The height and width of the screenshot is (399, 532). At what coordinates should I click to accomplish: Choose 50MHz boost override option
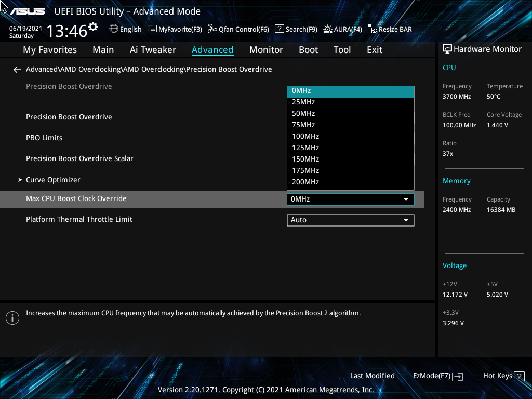coord(351,114)
